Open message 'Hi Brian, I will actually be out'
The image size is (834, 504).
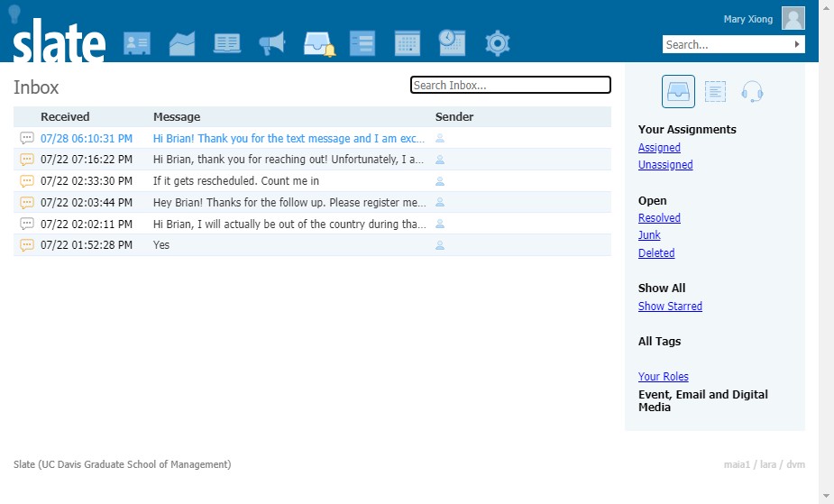[289, 224]
